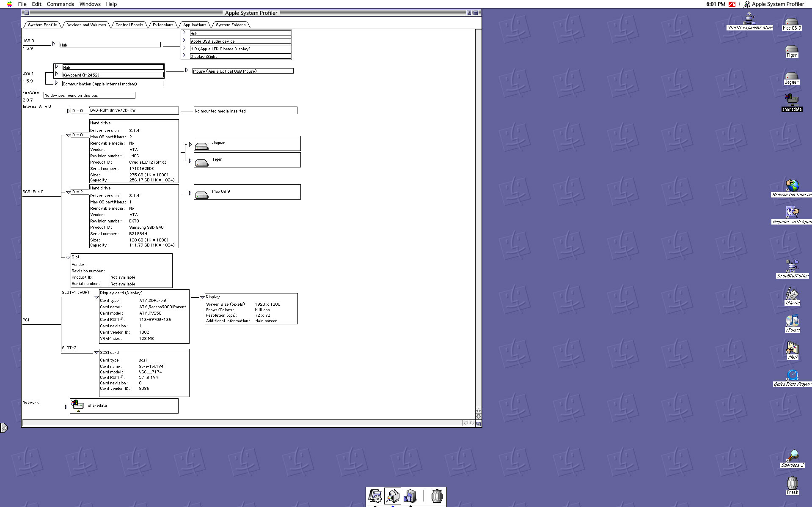The image size is (812, 507).
Task: Expand the Mac OS 9 volume details
Action: 190,193
